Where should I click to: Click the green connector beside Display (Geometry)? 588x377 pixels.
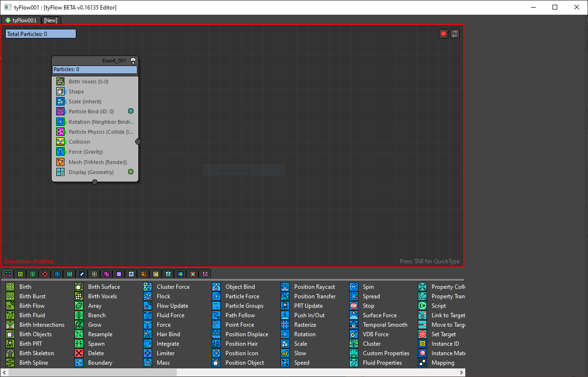tap(131, 172)
